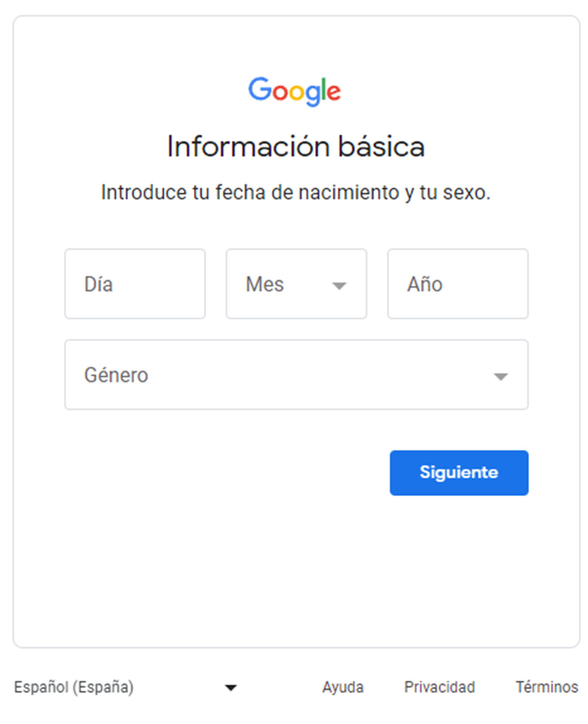Open the Mes dropdown
This screenshot has height=724, width=588.
pyautogui.click(x=296, y=284)
